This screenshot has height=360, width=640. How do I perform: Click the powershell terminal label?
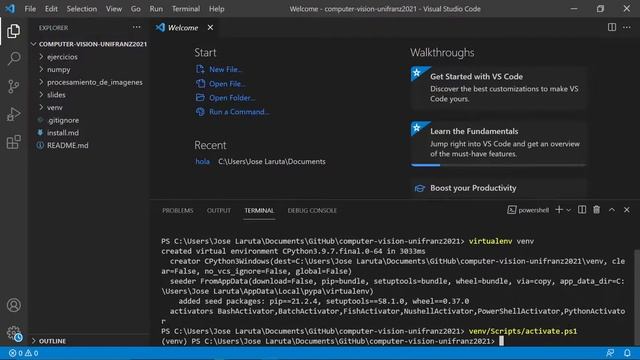(528, 210)
